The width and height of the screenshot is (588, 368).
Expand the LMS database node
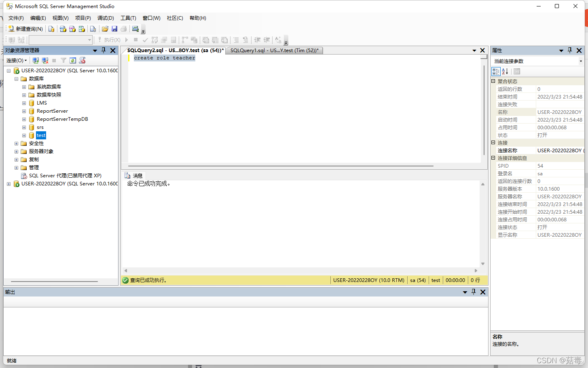point(24,103)
